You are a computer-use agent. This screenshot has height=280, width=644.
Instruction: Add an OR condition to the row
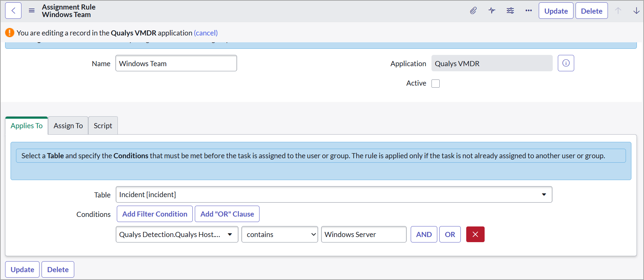(x=450, y=234)
